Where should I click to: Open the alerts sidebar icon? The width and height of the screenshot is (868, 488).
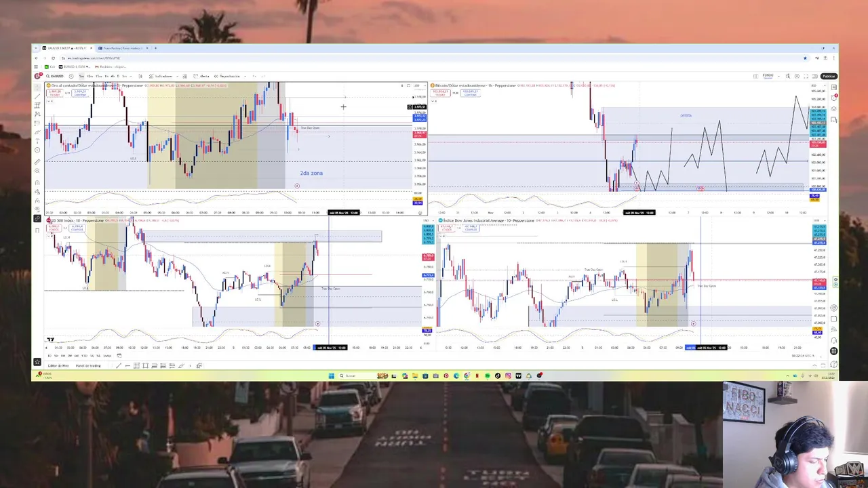pos(833,97)
